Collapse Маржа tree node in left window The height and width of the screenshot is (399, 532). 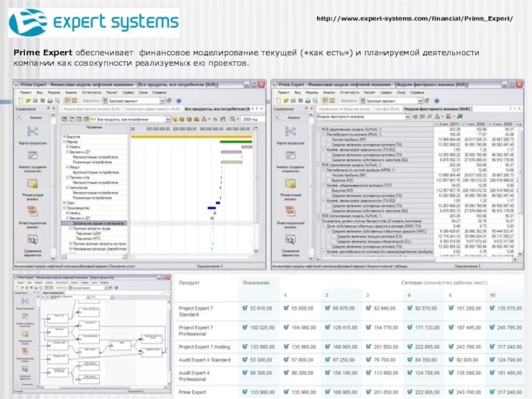[65, 142]
